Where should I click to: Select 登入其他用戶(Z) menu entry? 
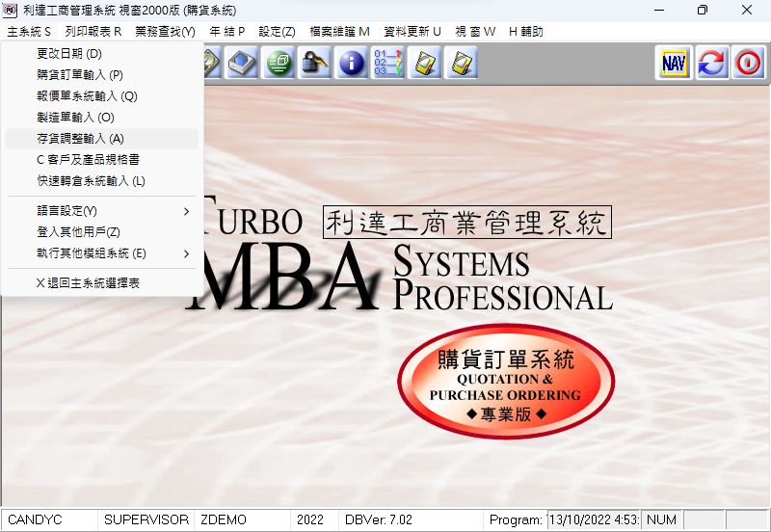(x=102, y=232)
